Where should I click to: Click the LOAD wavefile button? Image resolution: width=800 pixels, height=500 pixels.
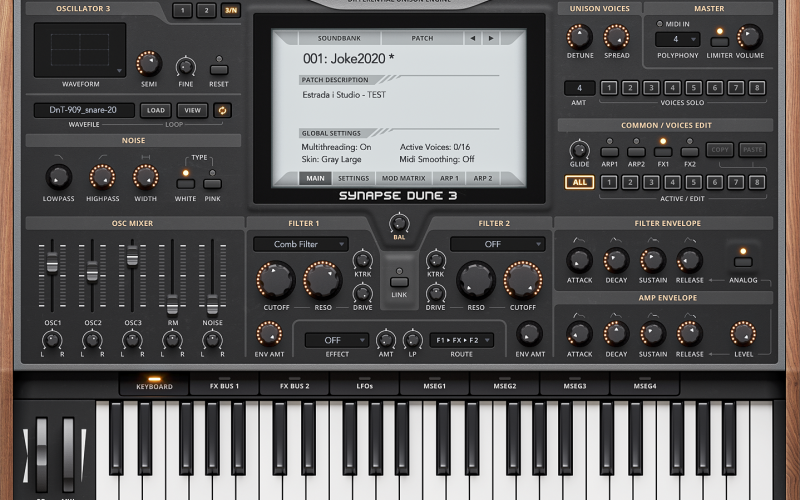tap(156, 110)
